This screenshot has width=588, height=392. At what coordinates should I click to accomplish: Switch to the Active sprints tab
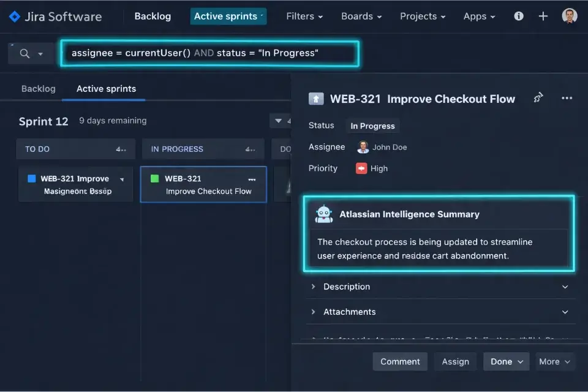point(106,89)
